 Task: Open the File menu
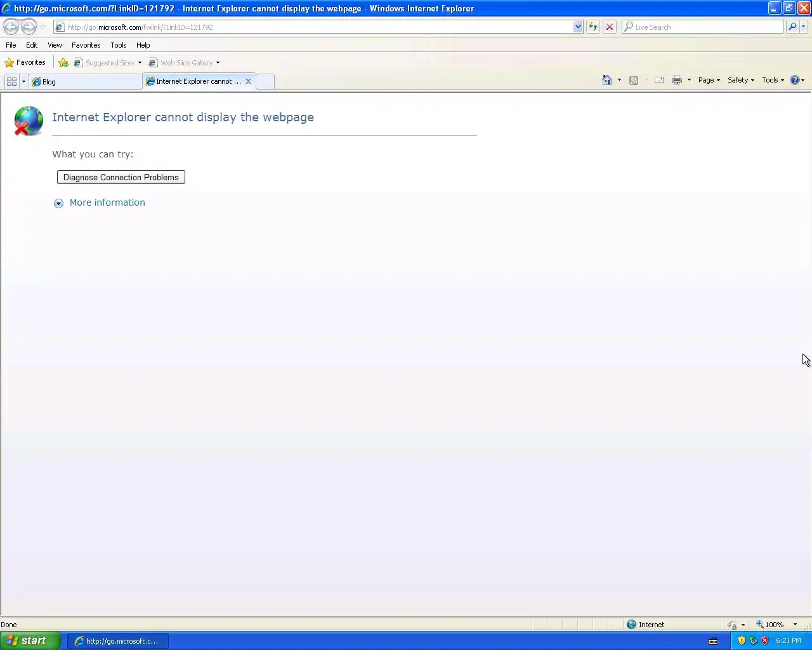[11, 45]
